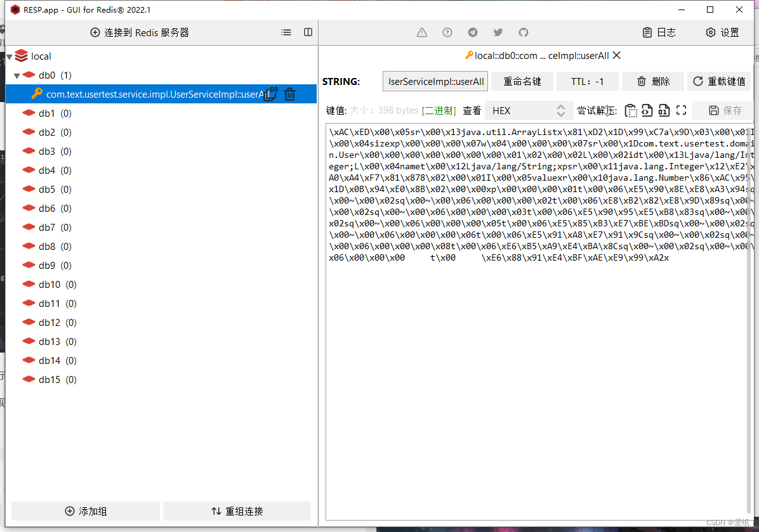
Task: Open the Telegram paper-plane icon
Action: click(472, 32)
